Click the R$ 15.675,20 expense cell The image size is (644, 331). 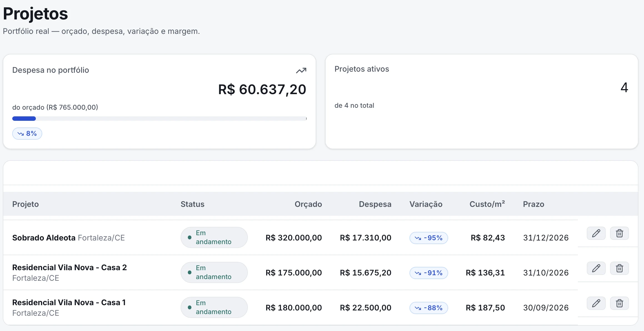click(366, 273)
